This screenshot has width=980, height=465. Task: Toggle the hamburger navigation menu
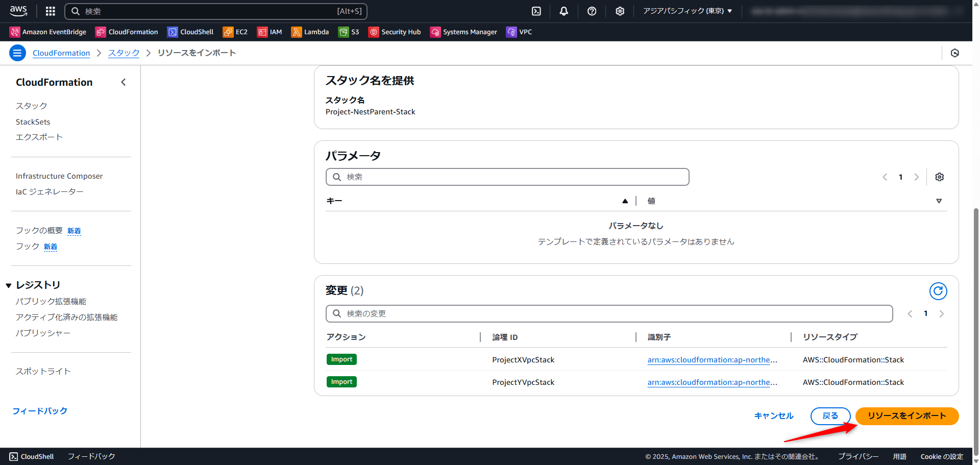(17, 53)
